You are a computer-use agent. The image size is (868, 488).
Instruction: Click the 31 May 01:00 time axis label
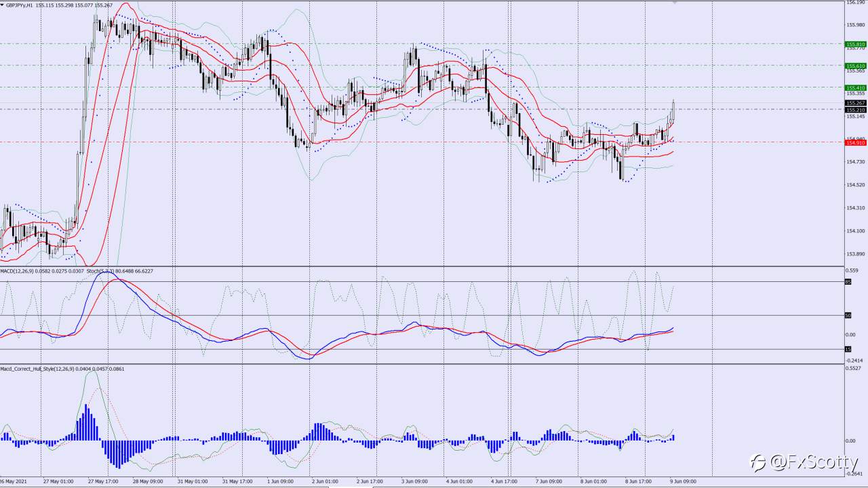pos(193,482)
